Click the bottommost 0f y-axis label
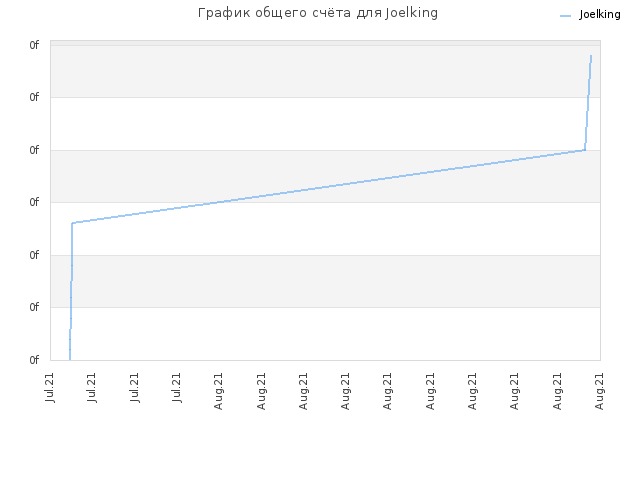The image size is (640, 480). tap(34, 360)
